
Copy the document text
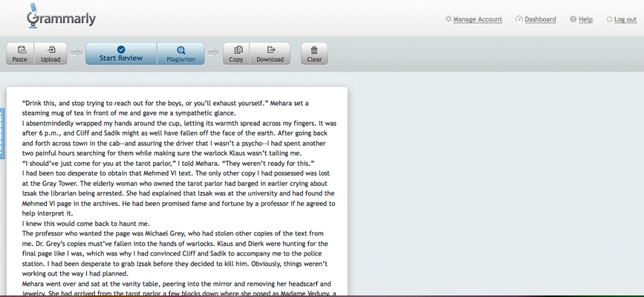pos(236,54)
